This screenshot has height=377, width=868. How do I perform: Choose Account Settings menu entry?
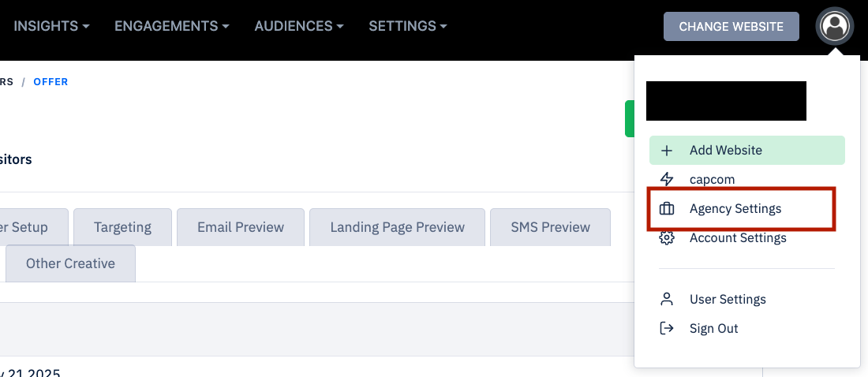click(738, 237)
